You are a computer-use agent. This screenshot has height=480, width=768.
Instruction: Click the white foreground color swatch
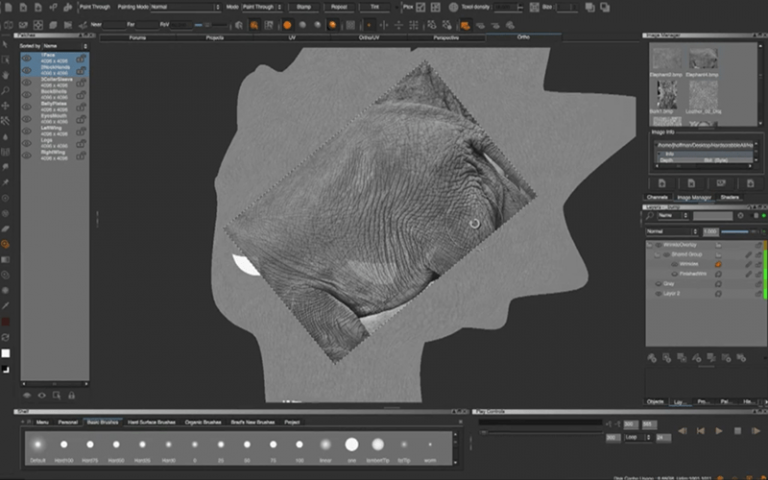[x=5, y=353]
